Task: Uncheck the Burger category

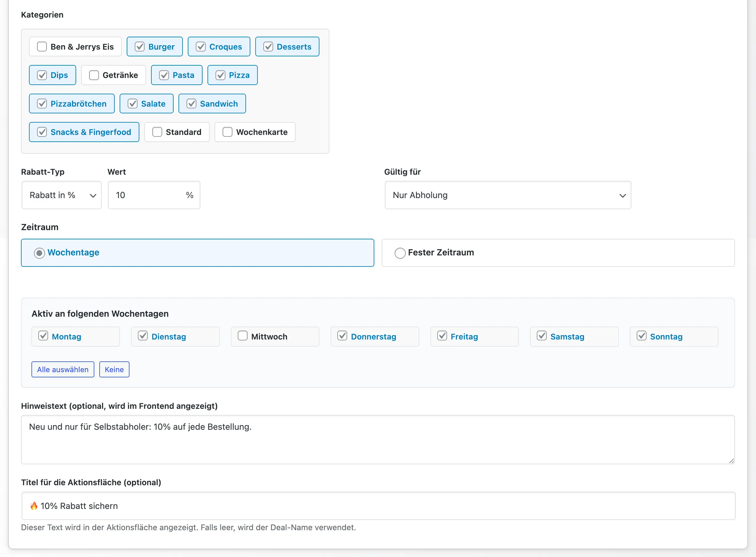Action: (x=140, y=47)
